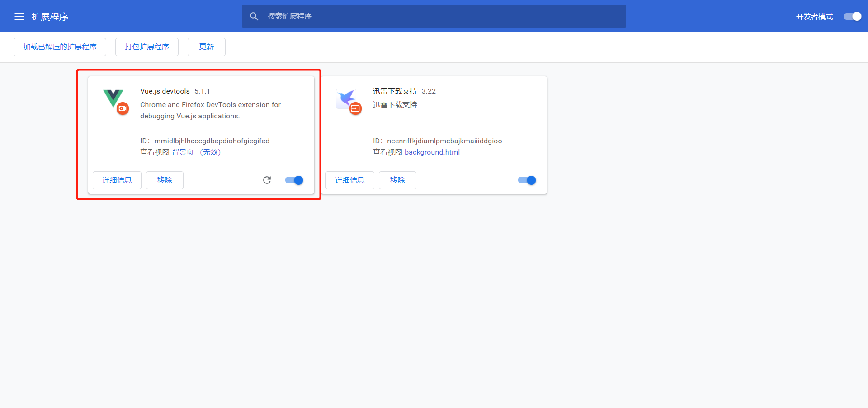Focus the 搜索扩展程序 search field
This screenshot has width=868, height=408.
pyautogui.click(x=434, y=16)
